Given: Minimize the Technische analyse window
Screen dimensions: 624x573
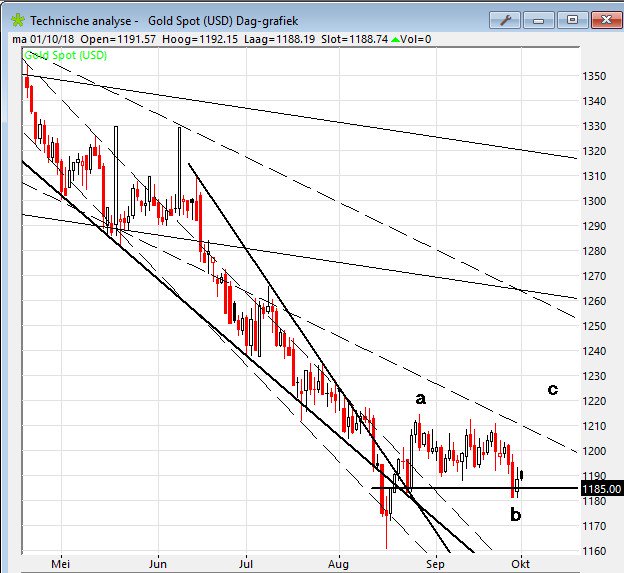Looking at the screenshot, I should coord(538,20).
